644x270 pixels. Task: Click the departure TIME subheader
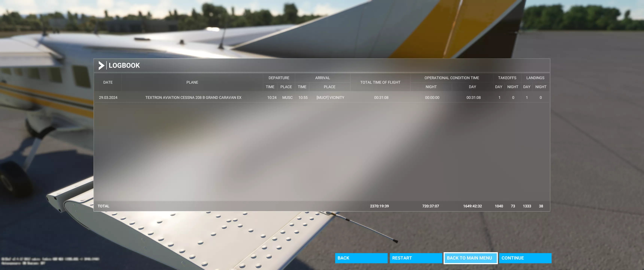coord(270,87)
